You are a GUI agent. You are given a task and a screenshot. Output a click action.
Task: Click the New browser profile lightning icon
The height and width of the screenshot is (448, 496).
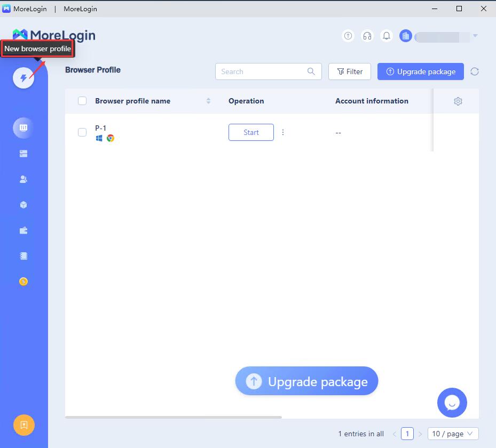click(23, 78)
